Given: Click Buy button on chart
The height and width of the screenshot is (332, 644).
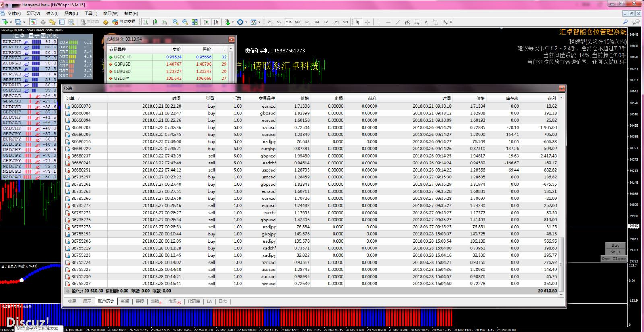Looking at the screenshot, I should point(615,245).
